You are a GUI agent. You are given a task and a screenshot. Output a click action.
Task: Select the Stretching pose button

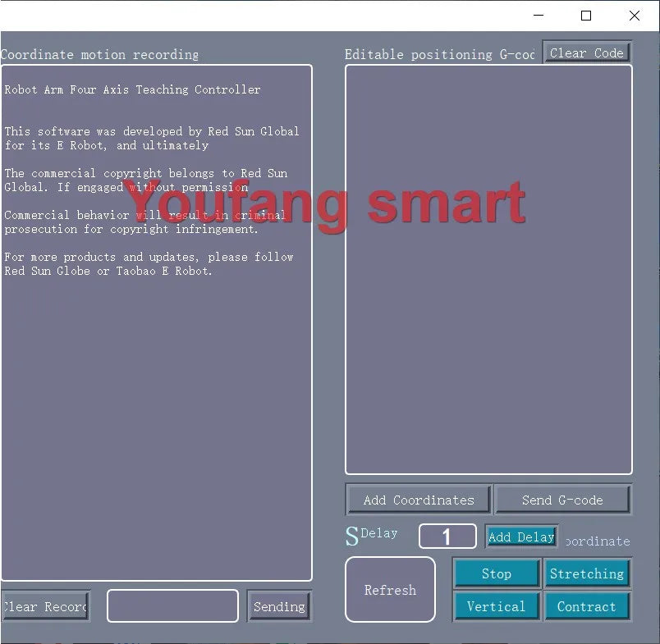586,573
